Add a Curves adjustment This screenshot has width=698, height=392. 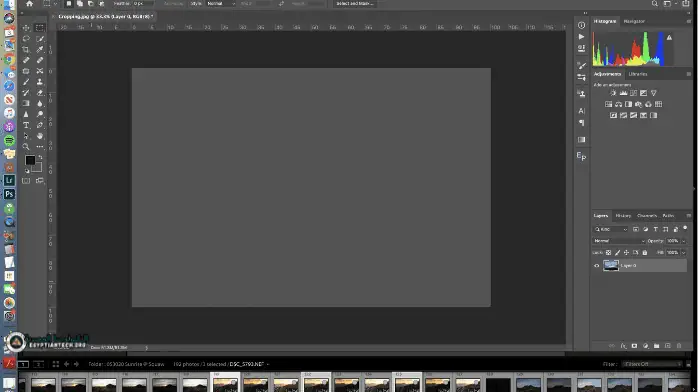[633, 93]
